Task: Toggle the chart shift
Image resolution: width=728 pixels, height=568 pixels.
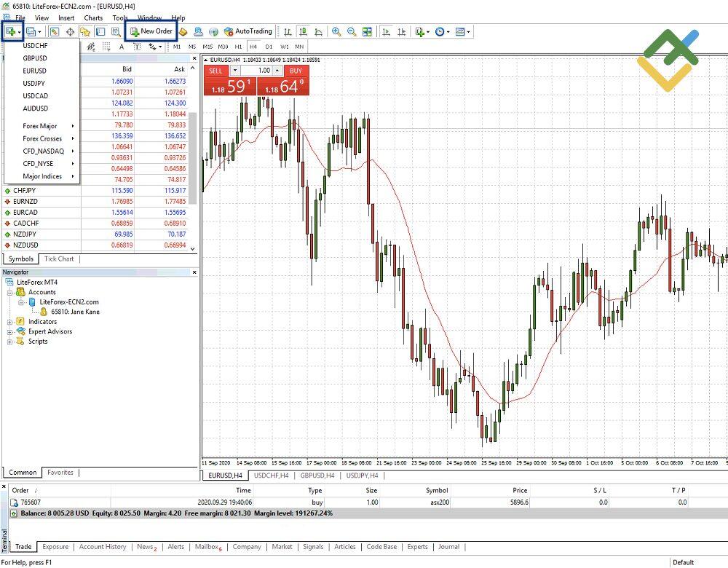Action: (x=400, y=31)
